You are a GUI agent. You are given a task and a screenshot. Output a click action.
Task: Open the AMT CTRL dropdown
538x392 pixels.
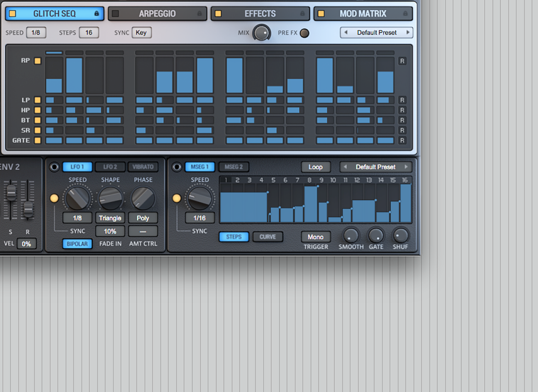click(143, 231)
